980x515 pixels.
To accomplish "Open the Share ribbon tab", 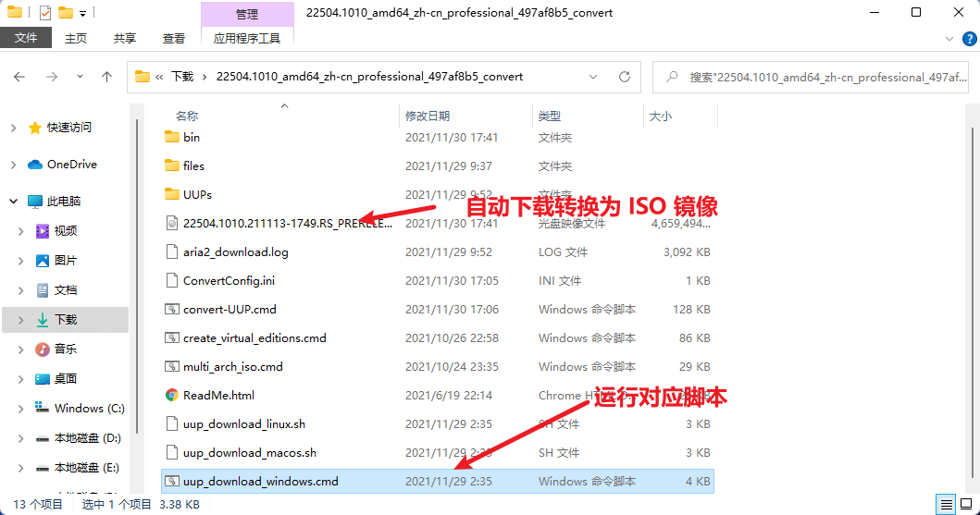I will (124, 38).
